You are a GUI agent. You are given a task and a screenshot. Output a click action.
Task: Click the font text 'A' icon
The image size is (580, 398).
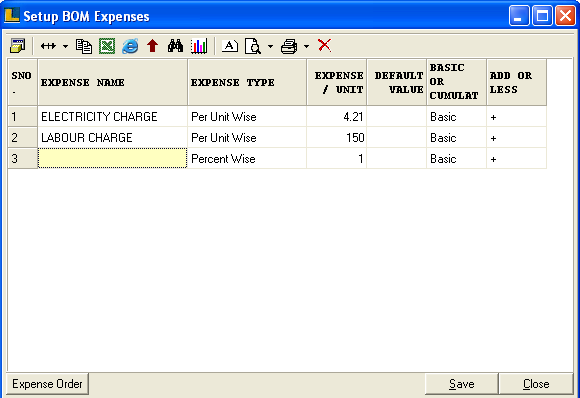pyautogui.click(x=230, y=46)
